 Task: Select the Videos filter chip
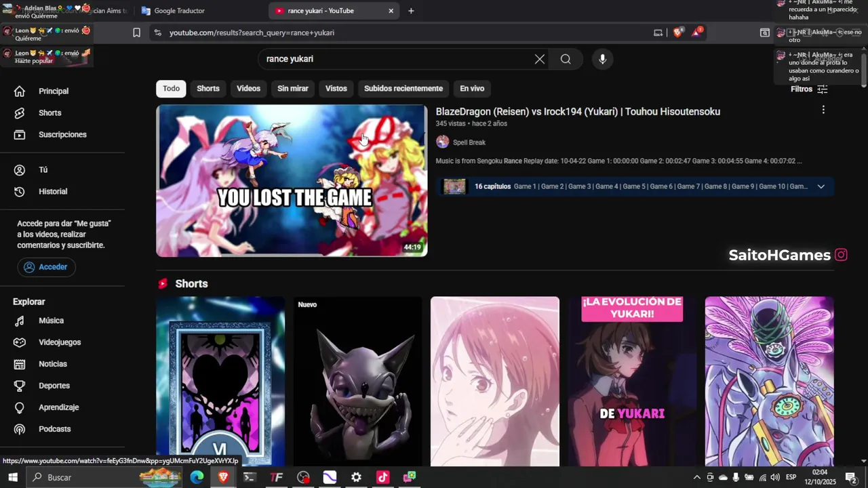(x=248, y=88)
